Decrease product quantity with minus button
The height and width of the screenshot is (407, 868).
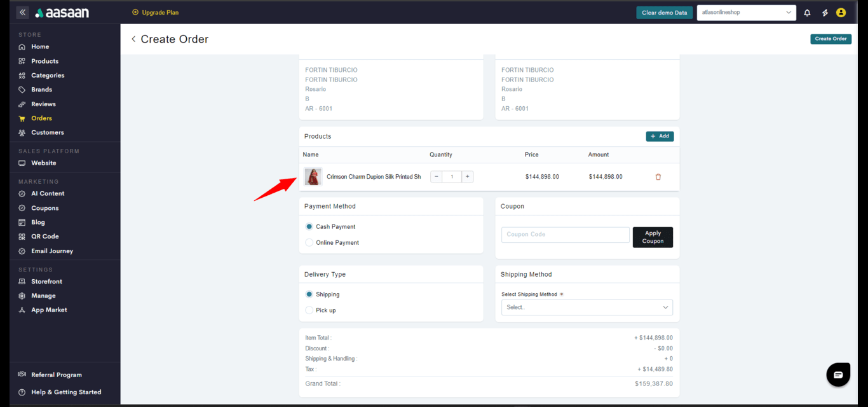pyautogui.click(x=437, y=177)
